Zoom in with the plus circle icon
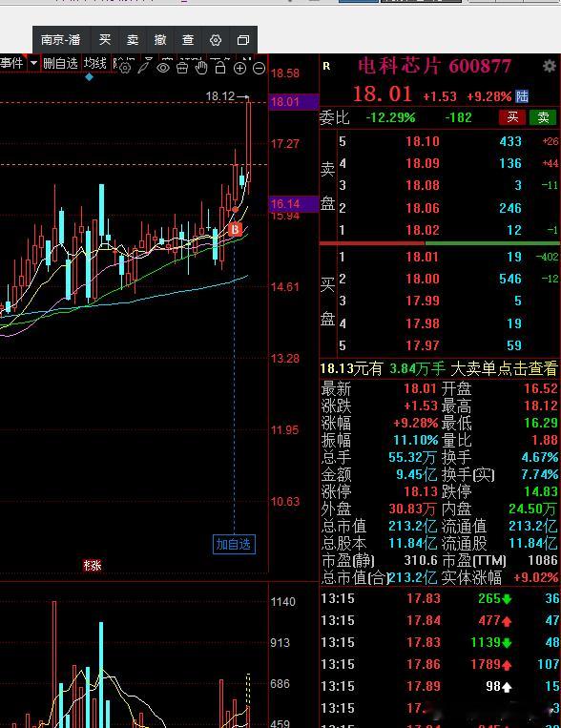This screenshot has width=561, height=728. [x=239, y=69]
